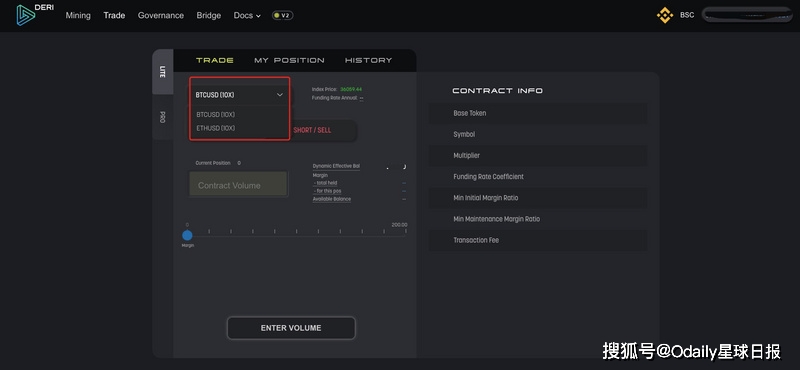Click the BSC network label
Viewport: 800px width, 370px height.
(687, 15)
